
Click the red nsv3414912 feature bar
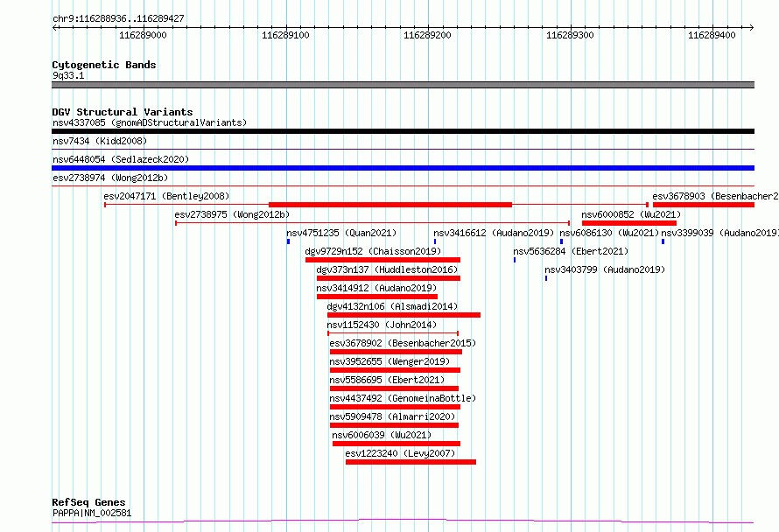pyautogui.click(x=377, y=297)
